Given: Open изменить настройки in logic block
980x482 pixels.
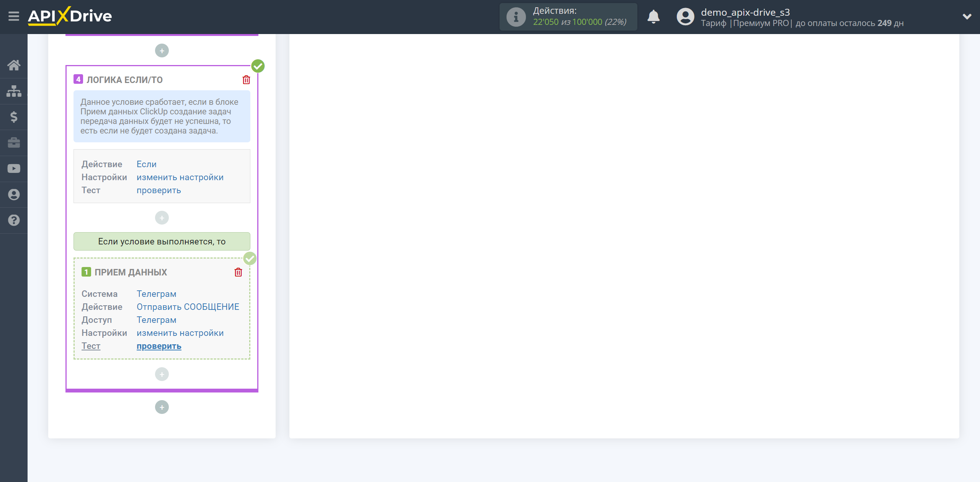Looking at the screenshot, I should pyautogui.click(x=180, y=177).
